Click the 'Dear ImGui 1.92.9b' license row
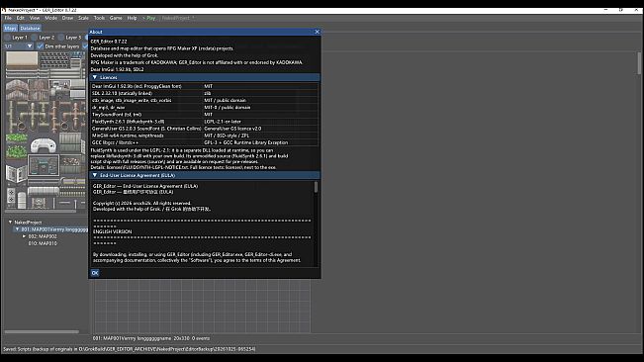 pyautogui.click(x=205, y=86)
